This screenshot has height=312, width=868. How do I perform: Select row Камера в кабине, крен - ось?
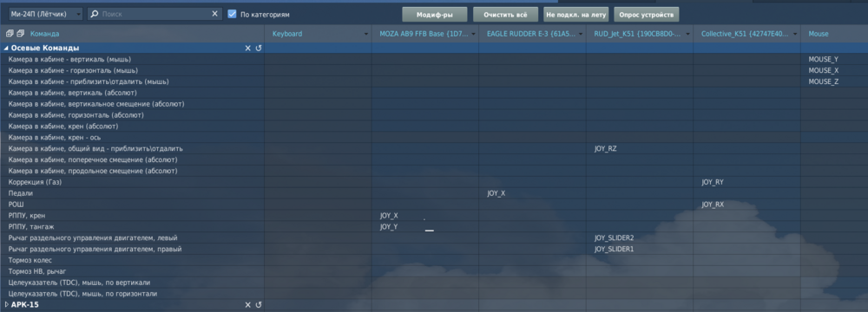pos(132,137)
